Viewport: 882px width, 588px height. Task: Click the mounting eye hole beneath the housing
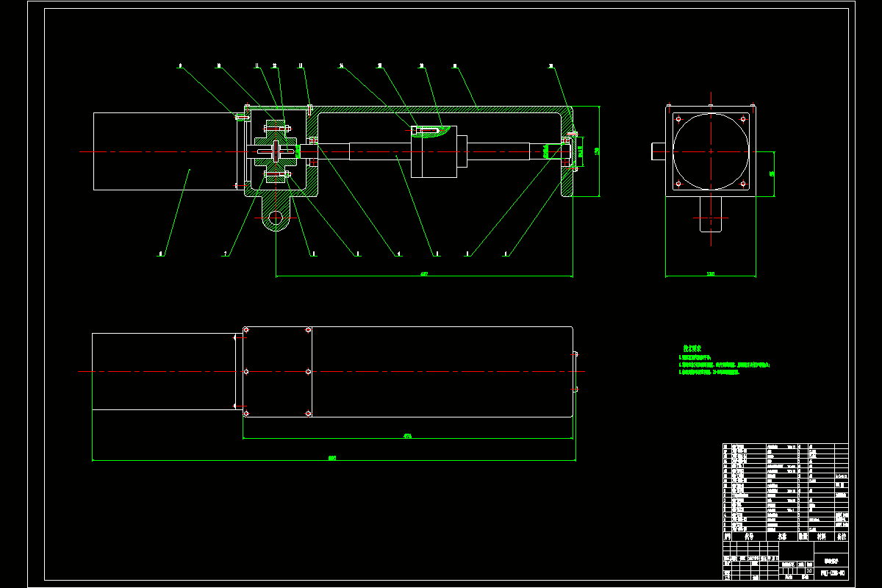276,218
